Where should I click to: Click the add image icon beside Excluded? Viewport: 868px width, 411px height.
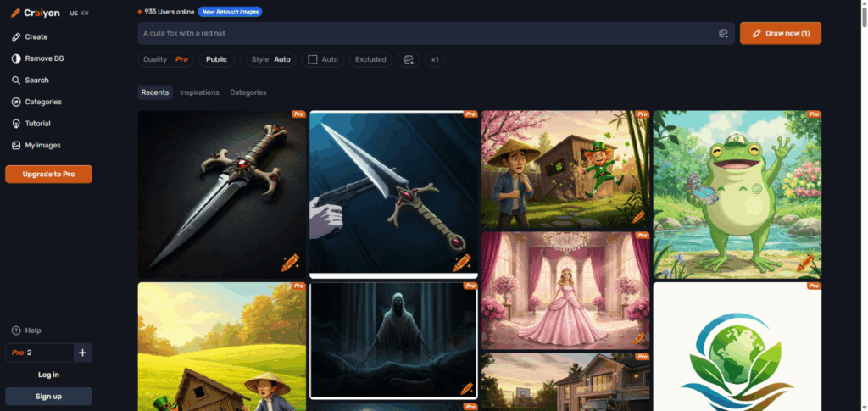pyautogui.click(x=409, y=59)
